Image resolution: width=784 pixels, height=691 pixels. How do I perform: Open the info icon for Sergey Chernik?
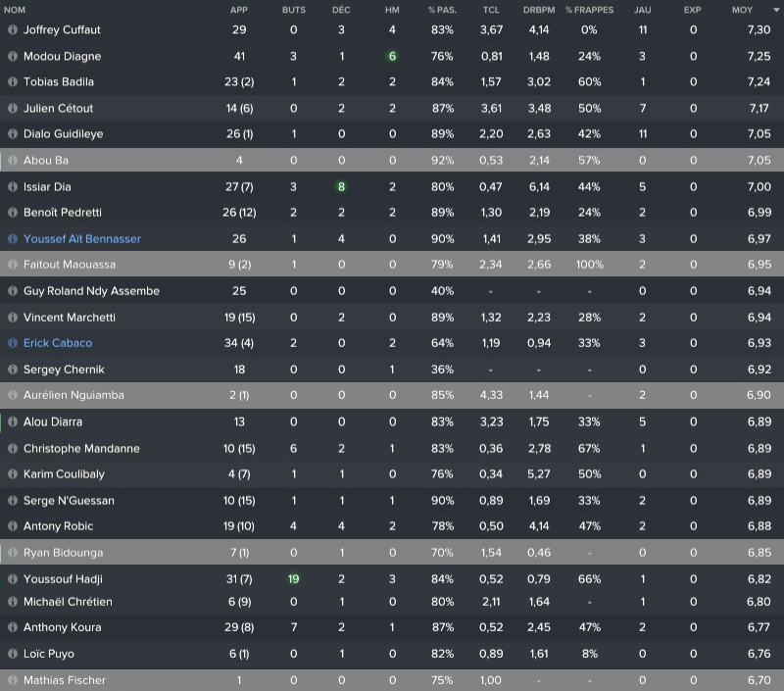coord(13,370)
